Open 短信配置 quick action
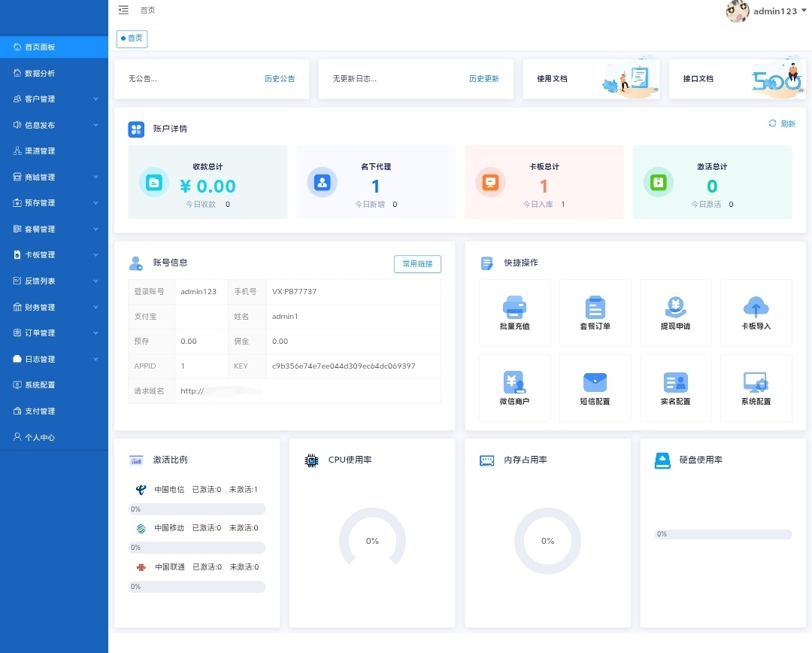 pos(595,388)
